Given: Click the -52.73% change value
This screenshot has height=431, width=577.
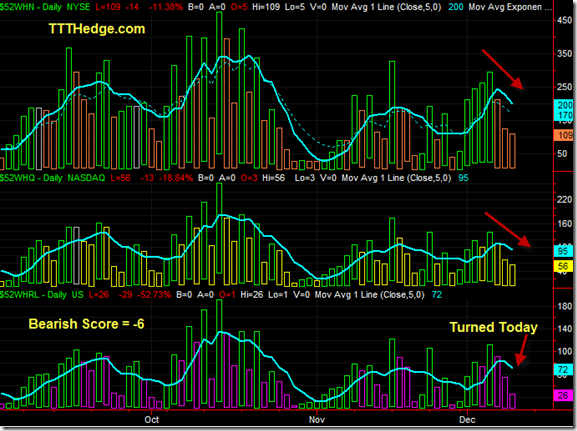Looking at the screenshot, I should pos(154,294).
